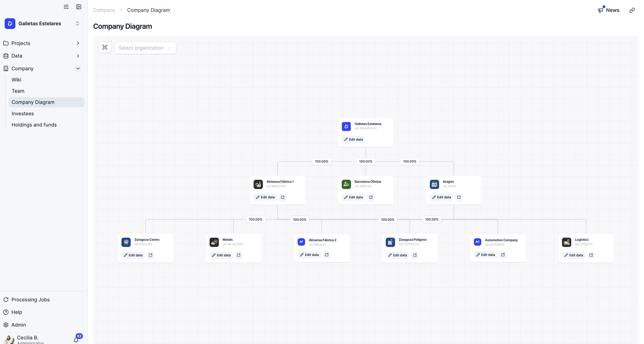Open the organization switcher chevrons
Image resolution: width=644 pixels, height=344 pixels.
pyautogui.click(x=77, y=24)
